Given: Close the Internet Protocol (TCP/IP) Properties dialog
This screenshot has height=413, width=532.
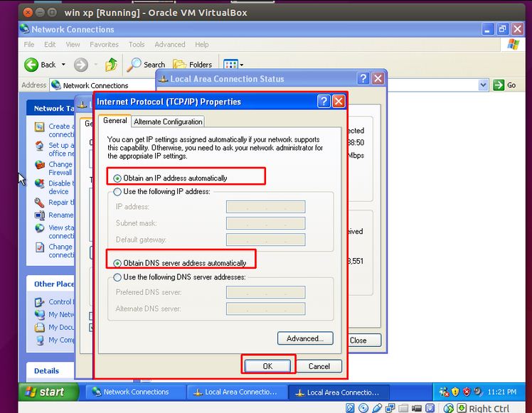Looking at the screenshot, I should [339, 101].
